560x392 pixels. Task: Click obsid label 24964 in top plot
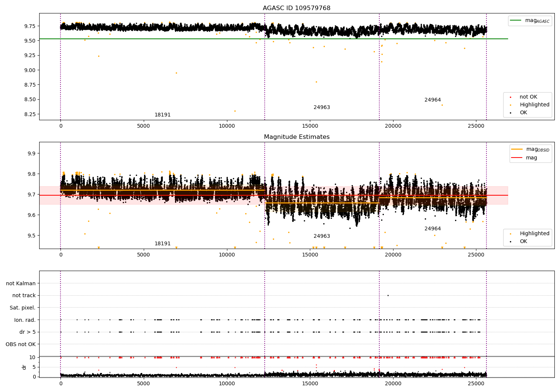click(433, 100)
